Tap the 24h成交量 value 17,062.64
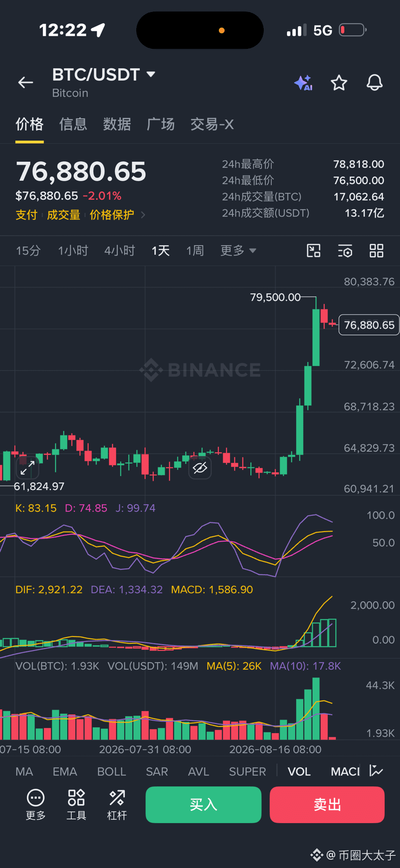 pos(359,197)
